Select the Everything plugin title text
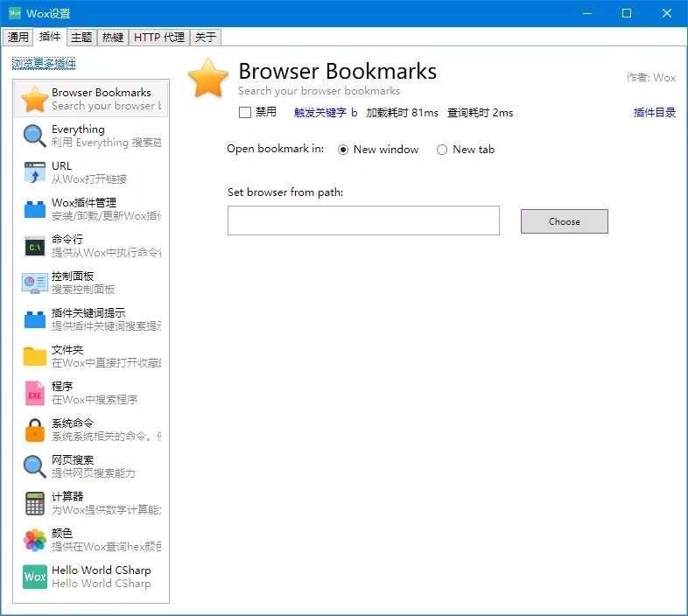This screenshot has width=688, height=616. coord(78,129)
